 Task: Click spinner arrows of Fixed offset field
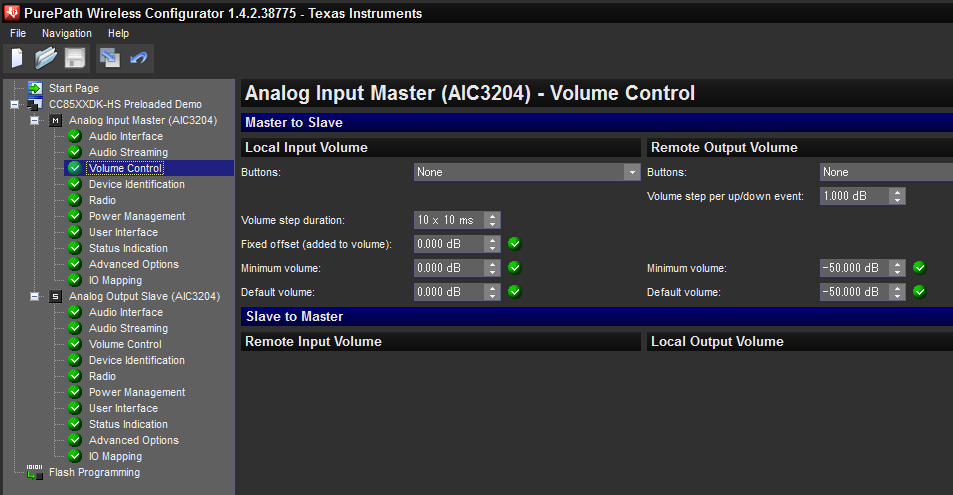[493, 244]
